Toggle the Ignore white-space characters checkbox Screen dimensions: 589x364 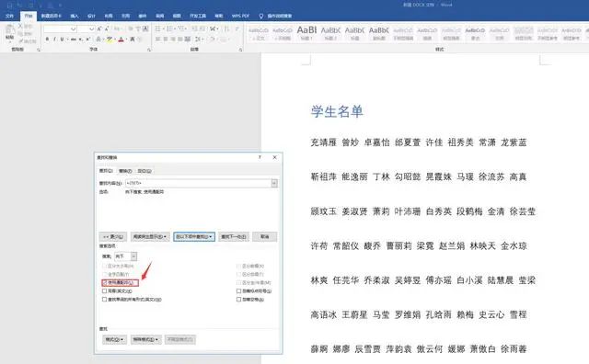coord(239,300)
